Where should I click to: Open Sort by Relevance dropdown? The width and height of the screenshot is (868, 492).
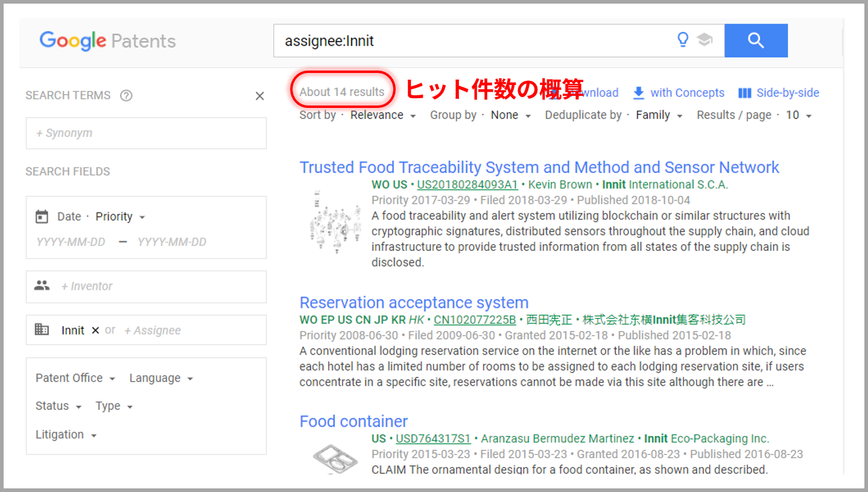[x=383, y=115]
